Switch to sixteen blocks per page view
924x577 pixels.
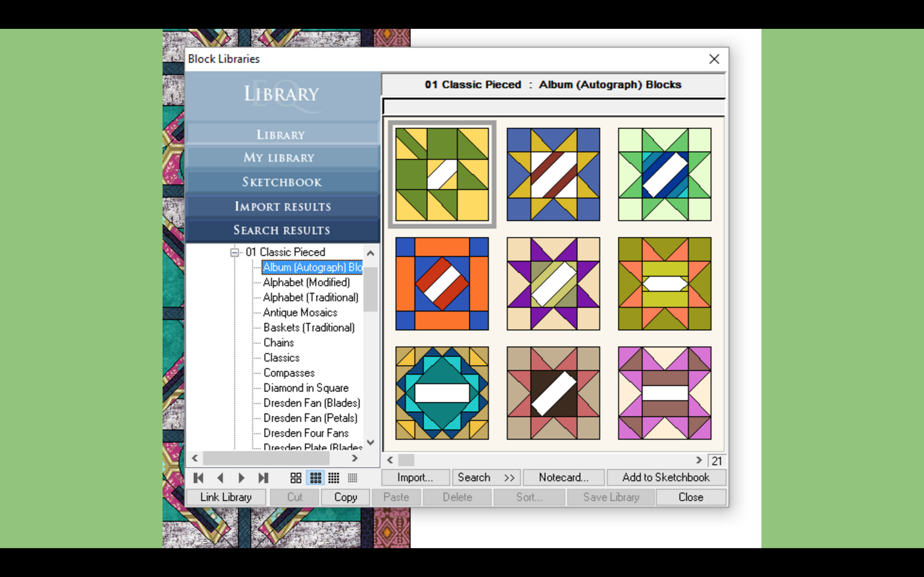334,478
